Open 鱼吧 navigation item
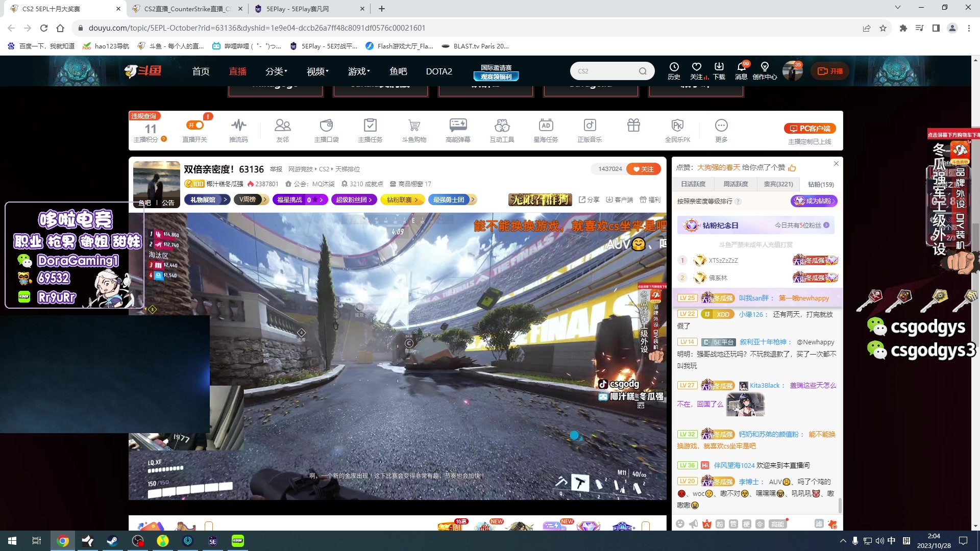Viewport: 980px width, 551px height. click(x=398, y=71)
